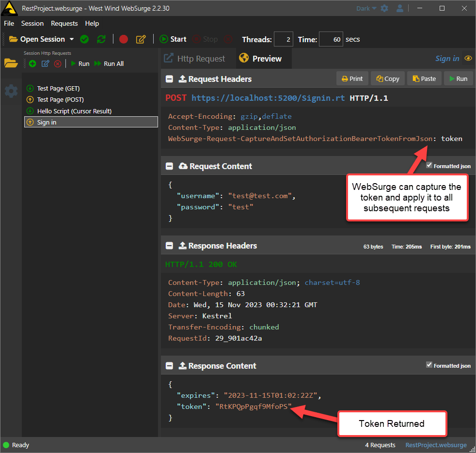Click Run in the Request Headers bar
This screenshot has height=453, width=476.
[459, 78]
